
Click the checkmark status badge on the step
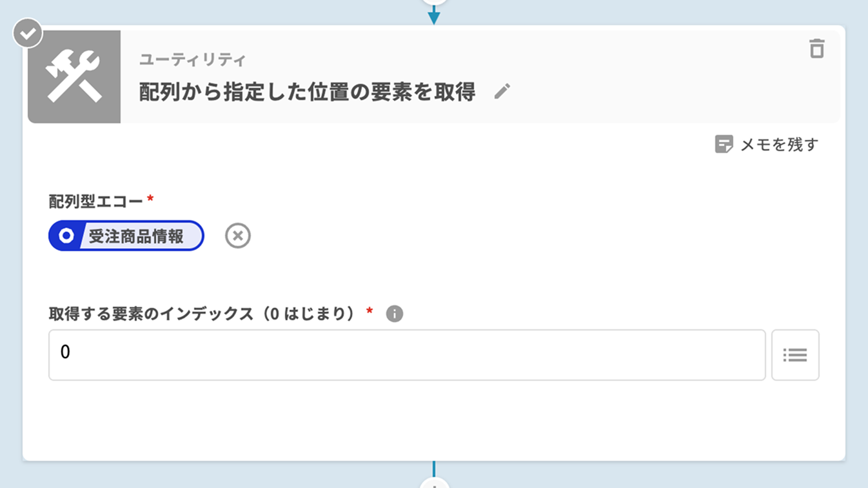tap(28, 34)
